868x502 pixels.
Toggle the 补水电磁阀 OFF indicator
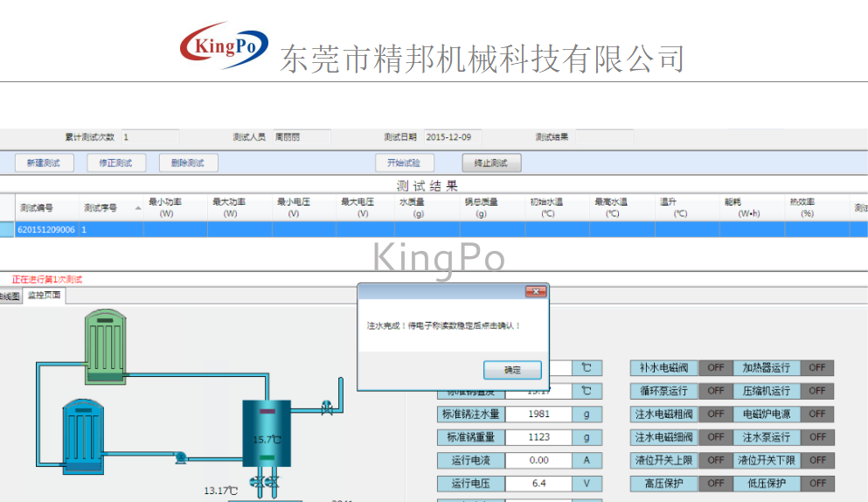[x=715, y=368]
